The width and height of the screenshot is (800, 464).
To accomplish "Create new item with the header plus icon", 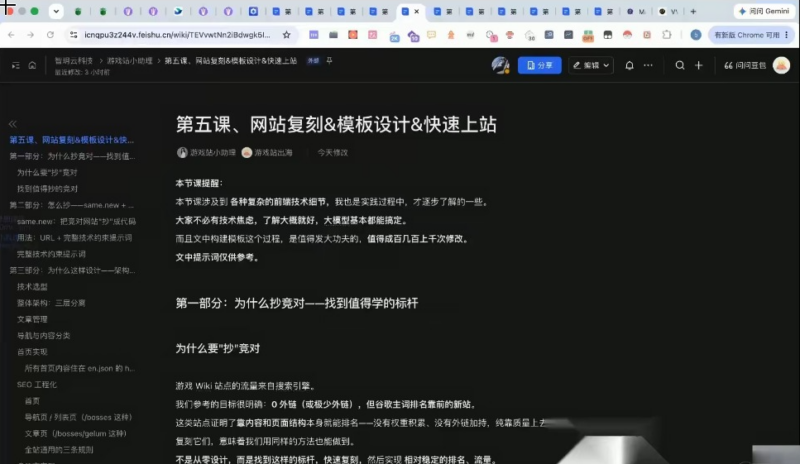I will 698,65.
